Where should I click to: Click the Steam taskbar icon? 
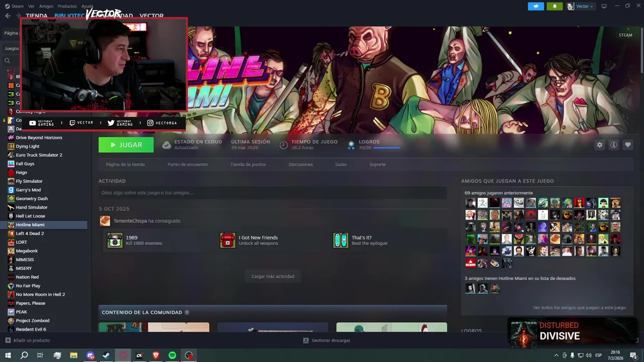106,355
